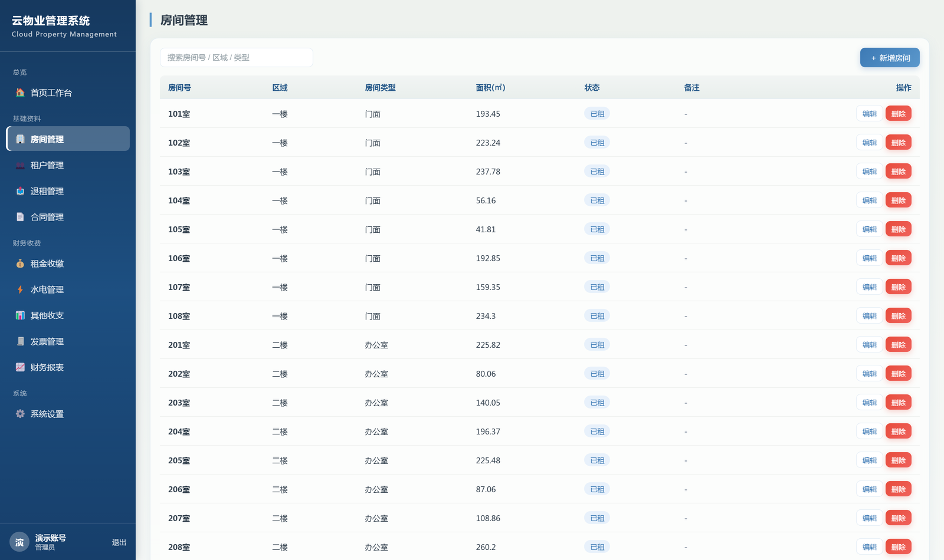Edit room 108室
Screen dimensions: 944x560
coord(870,316)
